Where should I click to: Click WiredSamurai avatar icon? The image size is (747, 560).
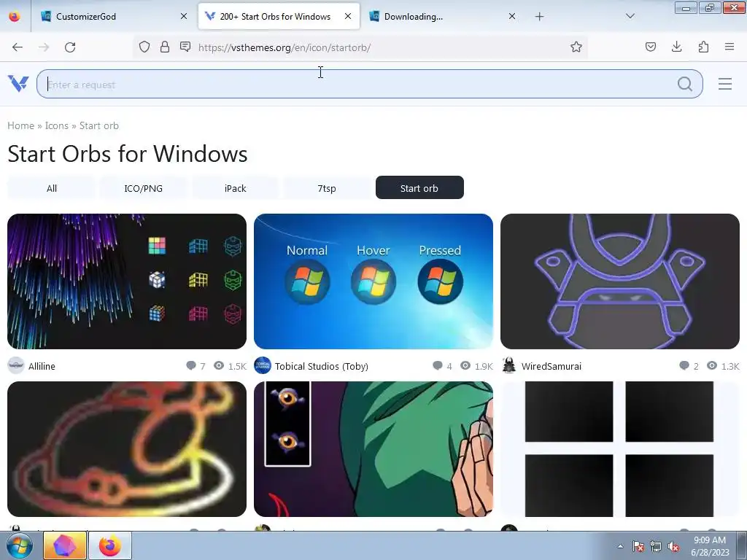[x=508, y=366]
